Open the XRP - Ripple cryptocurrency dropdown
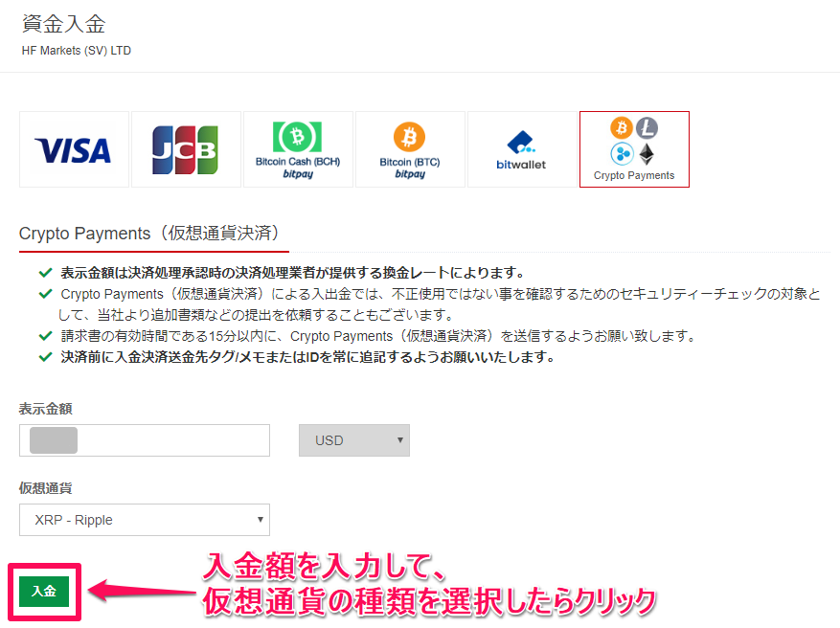This screenshot has height=628, width=840. click(145, 519)
